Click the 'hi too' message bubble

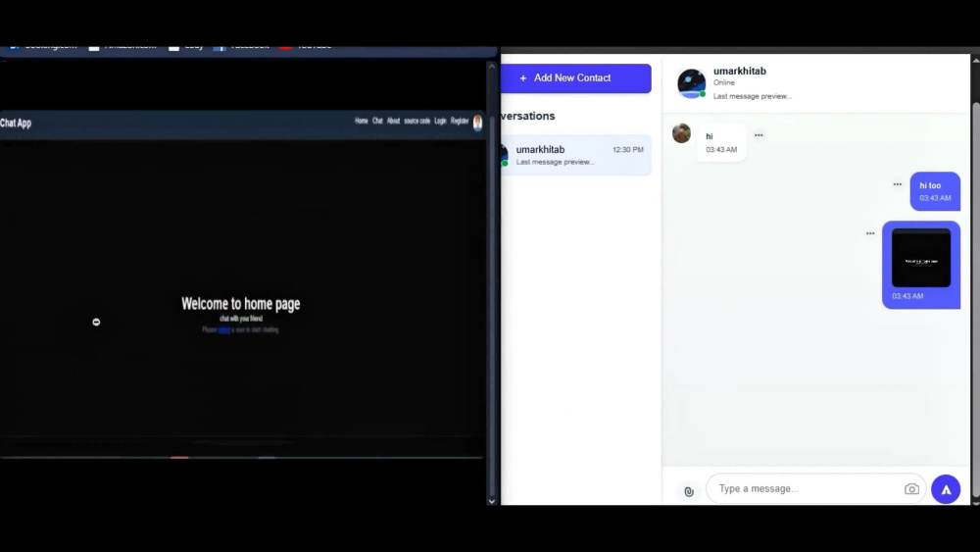(935, 191)
